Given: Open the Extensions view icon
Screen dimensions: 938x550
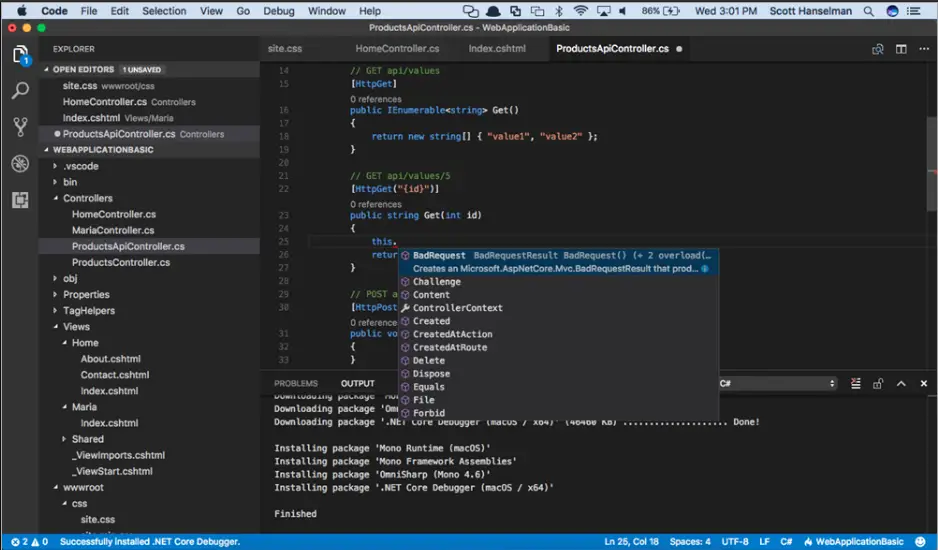Looking at the screenshot, I should click(x=20, y=200).
